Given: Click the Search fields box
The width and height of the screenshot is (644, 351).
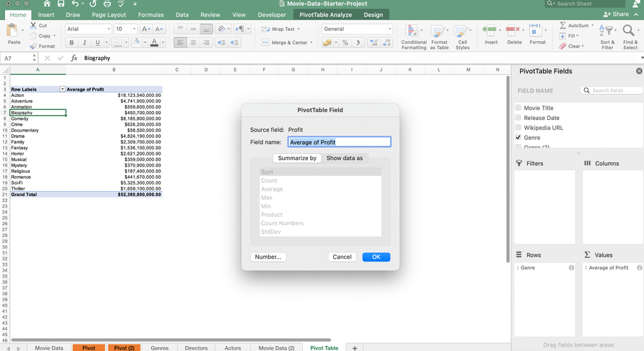Looking at the screenshot, I should pyautogui.click(x=612, y=90).
